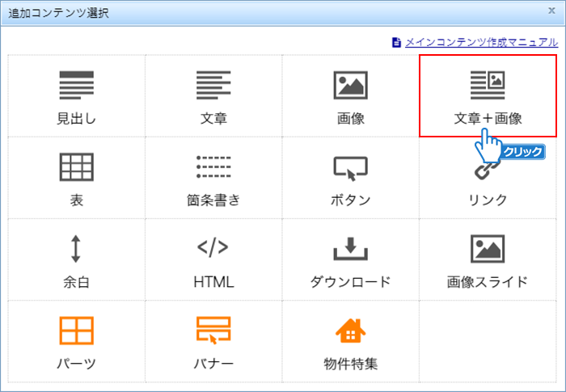Choose the 箇条書き bullet list icon

pyautogui.click(x=213, y=166)
